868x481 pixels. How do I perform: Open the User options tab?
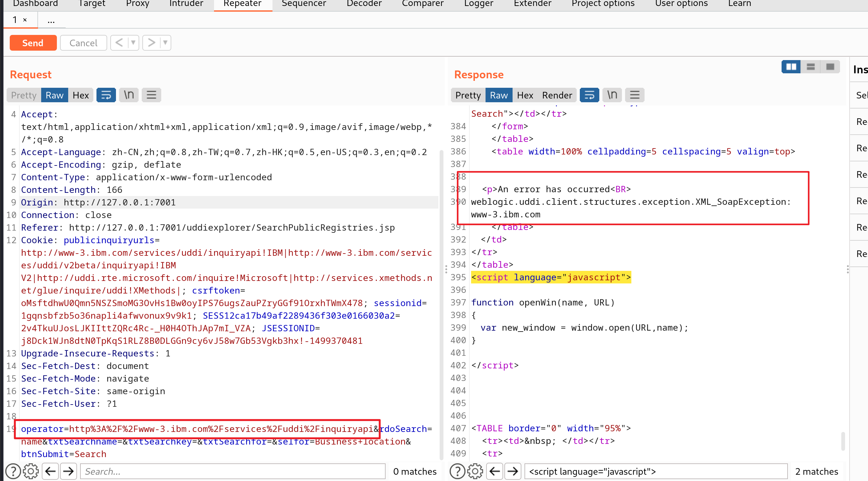[681, 4]
